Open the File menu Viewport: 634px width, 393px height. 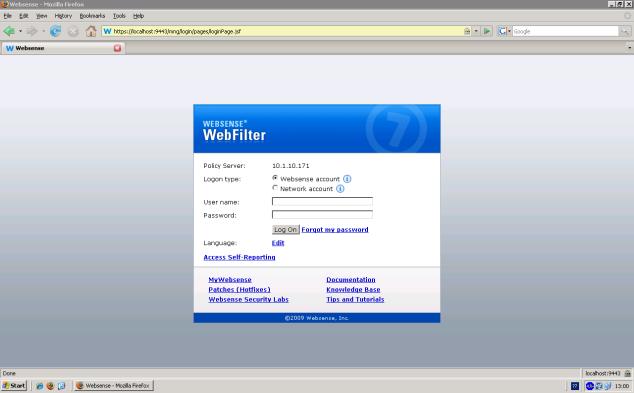click(7, 16)
